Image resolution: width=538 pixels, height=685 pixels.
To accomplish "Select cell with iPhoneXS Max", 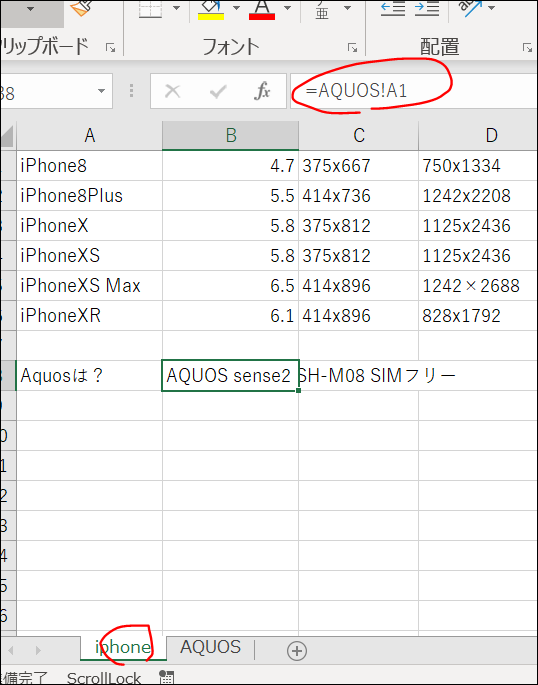I will pyautogui.click(x=90, y=286).
